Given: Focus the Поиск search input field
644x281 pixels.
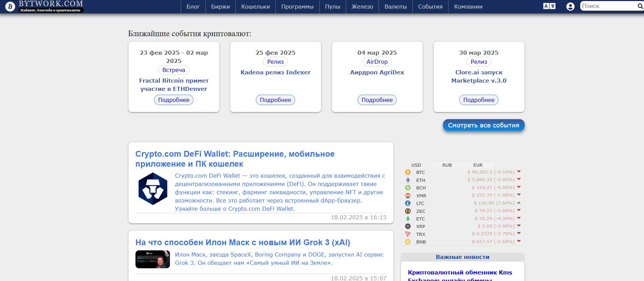Looking at the screenshot, I should [608, 6].
